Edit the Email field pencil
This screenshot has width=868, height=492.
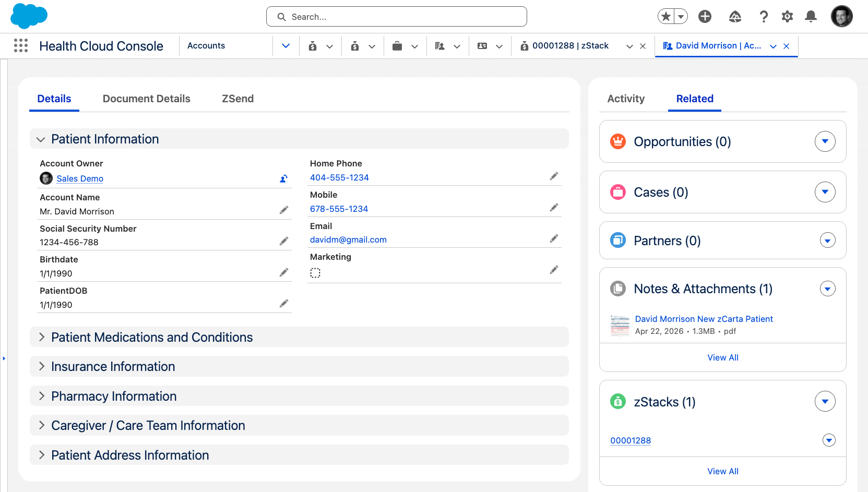tap(554, 238)
